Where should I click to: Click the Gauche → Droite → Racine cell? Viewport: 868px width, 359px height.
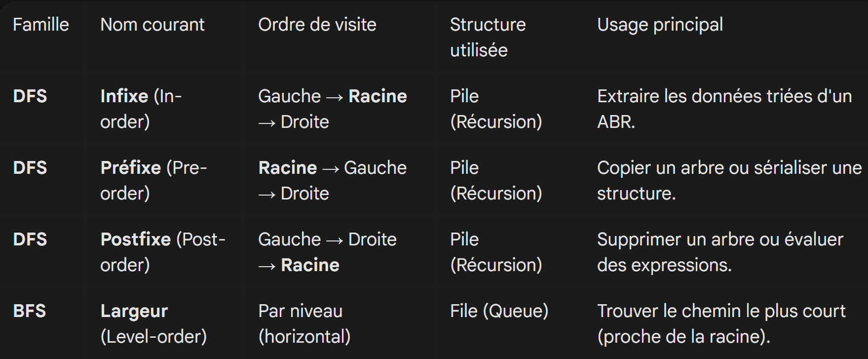click(327, 252)
